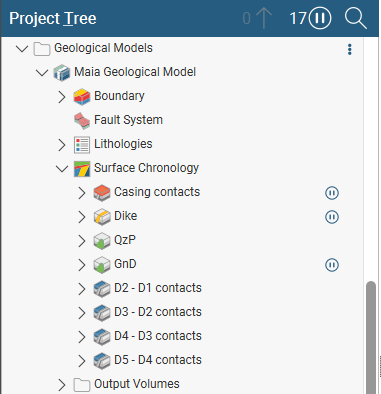Toggle the pause icon on Casing contacts
The width and height of the screenshot is (381, 394).
pos(332,193)
